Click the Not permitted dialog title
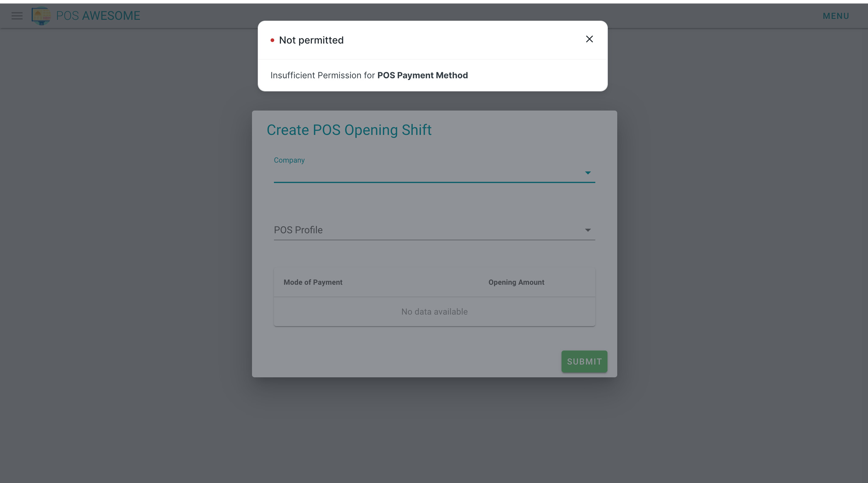The image size is (868, 483). pos(311,40)
